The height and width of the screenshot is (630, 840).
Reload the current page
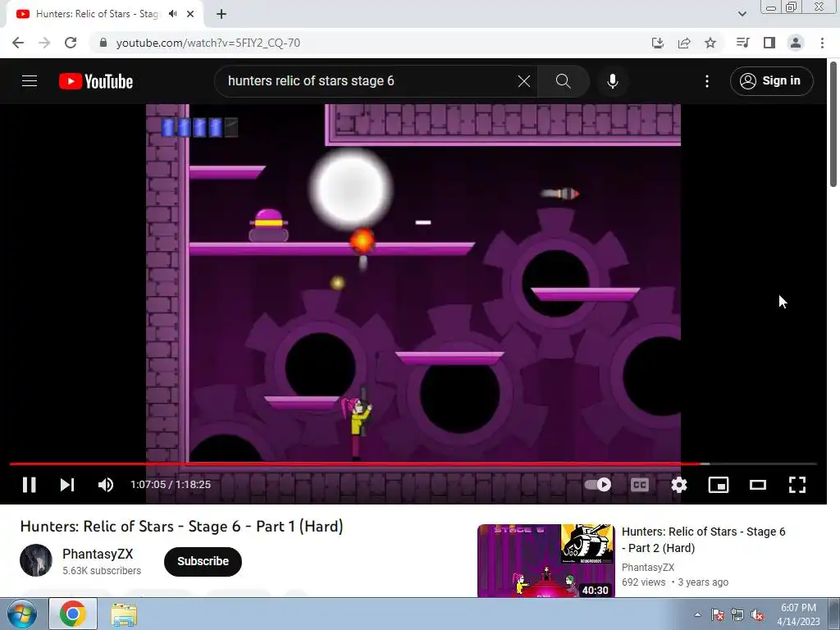71,43
